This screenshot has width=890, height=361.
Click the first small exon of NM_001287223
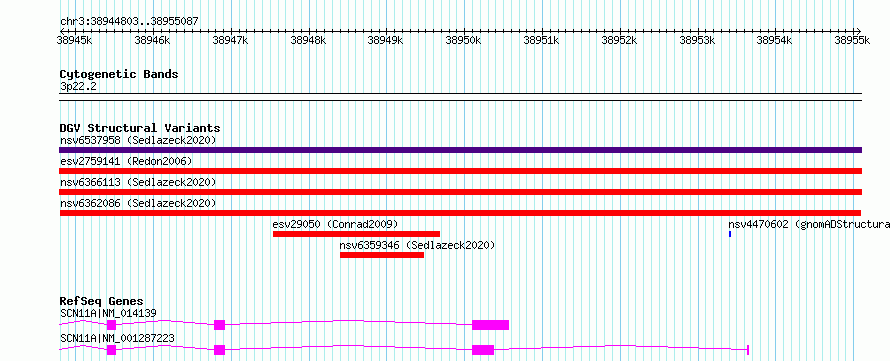pyautogui.click(x=111, y=350)
